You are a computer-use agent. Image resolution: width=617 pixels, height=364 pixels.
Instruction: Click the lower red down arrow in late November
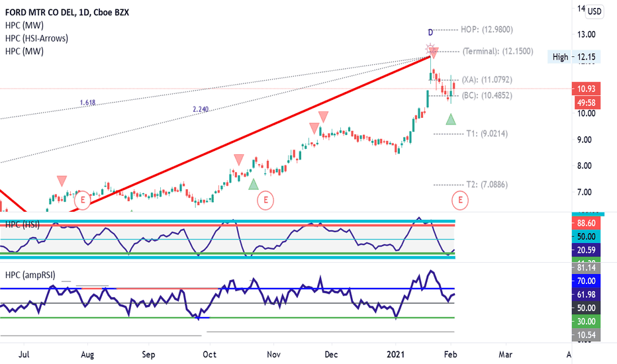point(314,128)
